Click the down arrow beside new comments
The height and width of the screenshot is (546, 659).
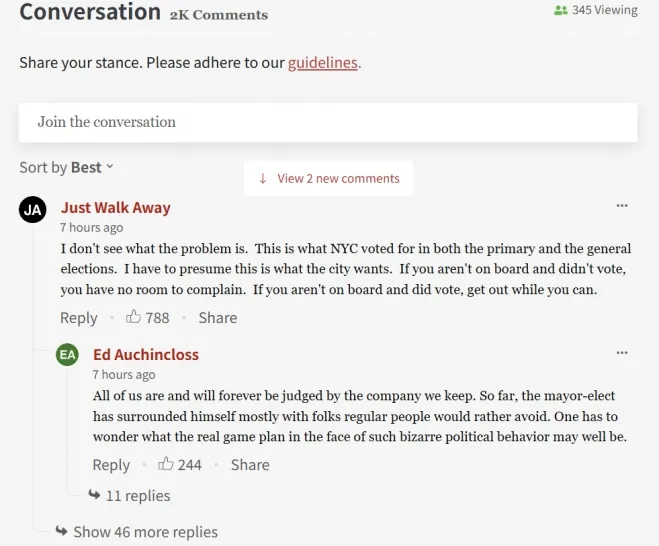click(x=263, y=179)
